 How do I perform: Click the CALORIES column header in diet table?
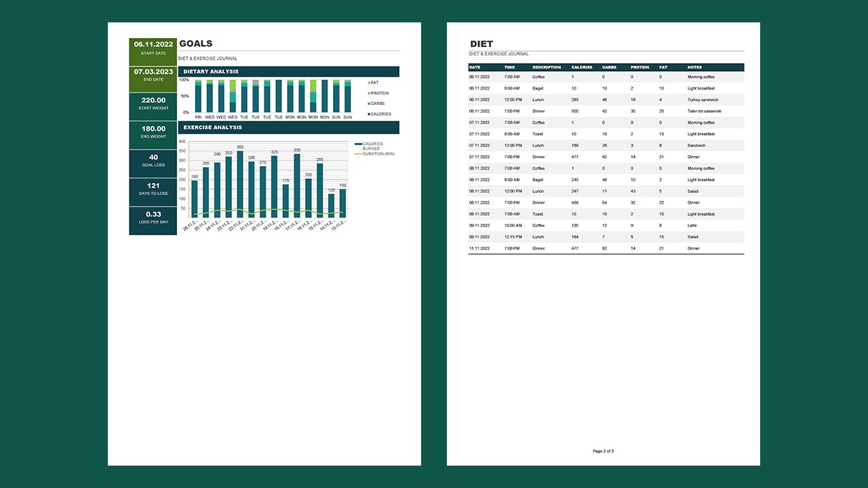581,67
